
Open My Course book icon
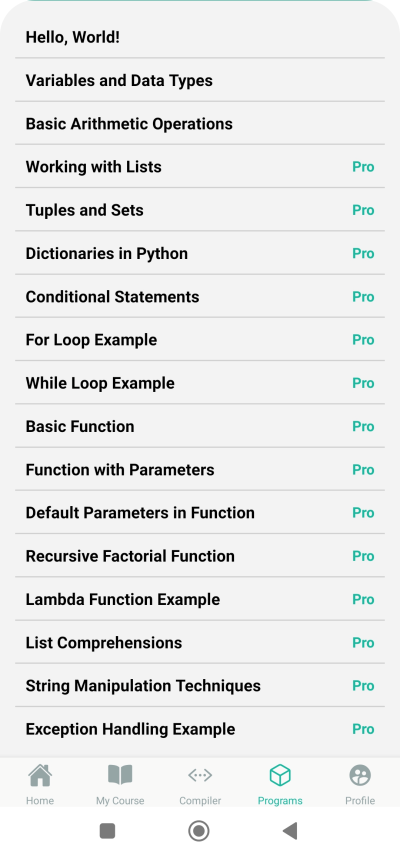point(120,775)
